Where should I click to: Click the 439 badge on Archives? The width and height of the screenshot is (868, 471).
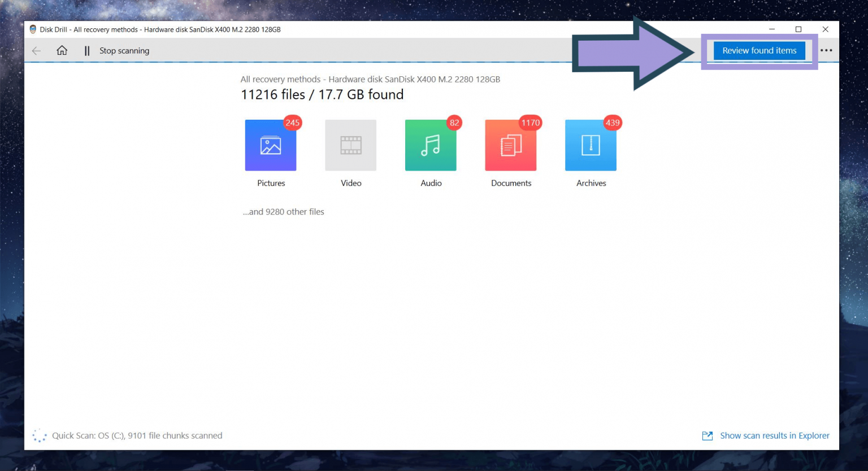[612, 123]
